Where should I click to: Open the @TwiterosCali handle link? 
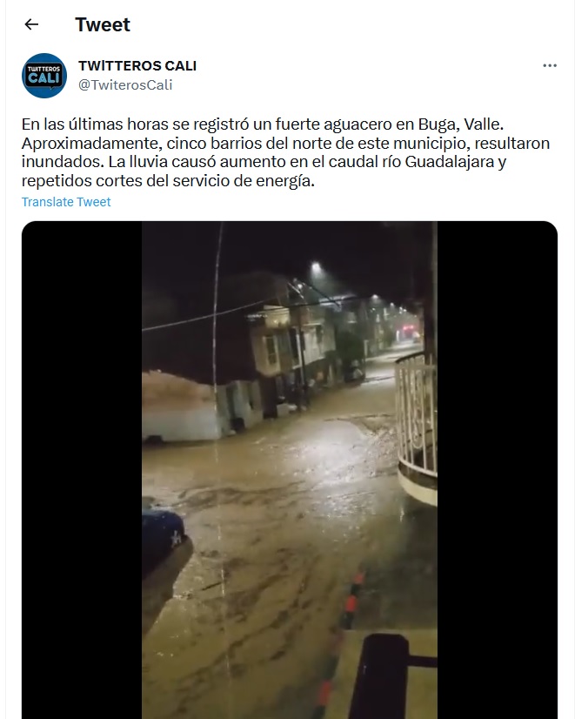(125, 84)
